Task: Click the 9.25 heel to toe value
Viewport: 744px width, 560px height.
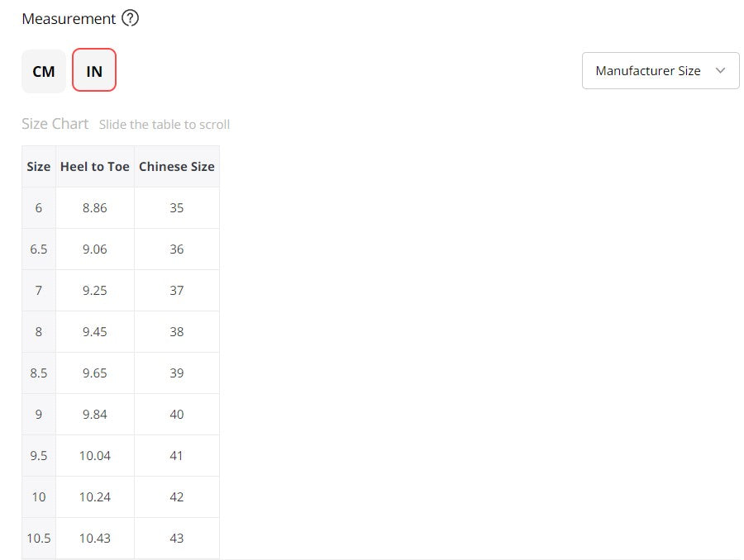Action: point(95,291)
